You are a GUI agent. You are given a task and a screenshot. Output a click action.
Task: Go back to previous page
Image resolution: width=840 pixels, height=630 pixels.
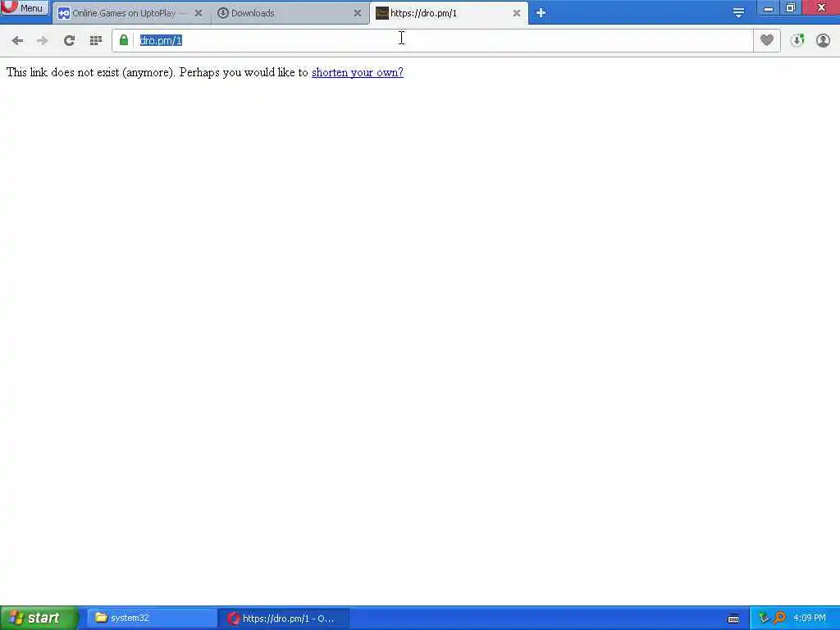coord(17,41)
